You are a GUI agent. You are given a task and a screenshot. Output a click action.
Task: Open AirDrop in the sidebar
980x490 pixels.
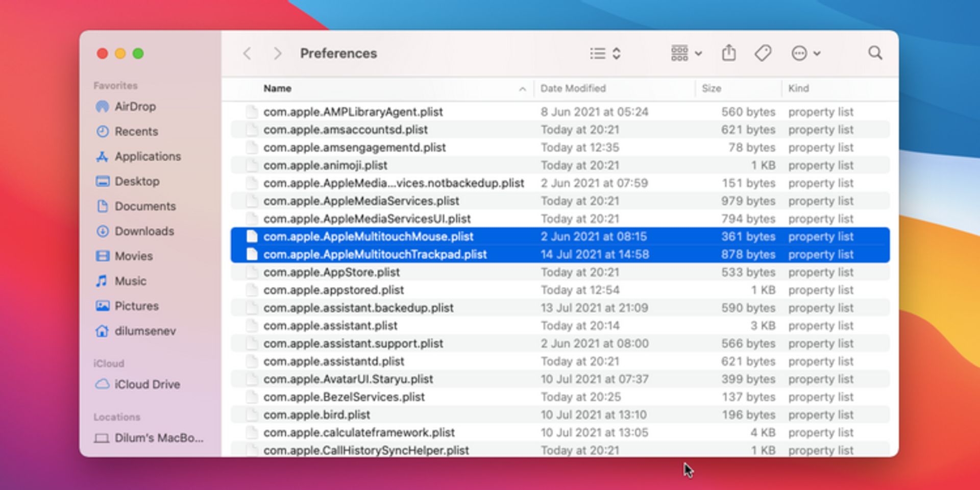point(135,107)
